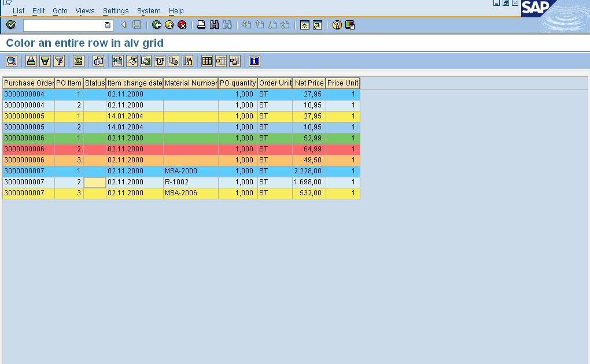
Task: Save list using the Local File icon
Action: 146,61
